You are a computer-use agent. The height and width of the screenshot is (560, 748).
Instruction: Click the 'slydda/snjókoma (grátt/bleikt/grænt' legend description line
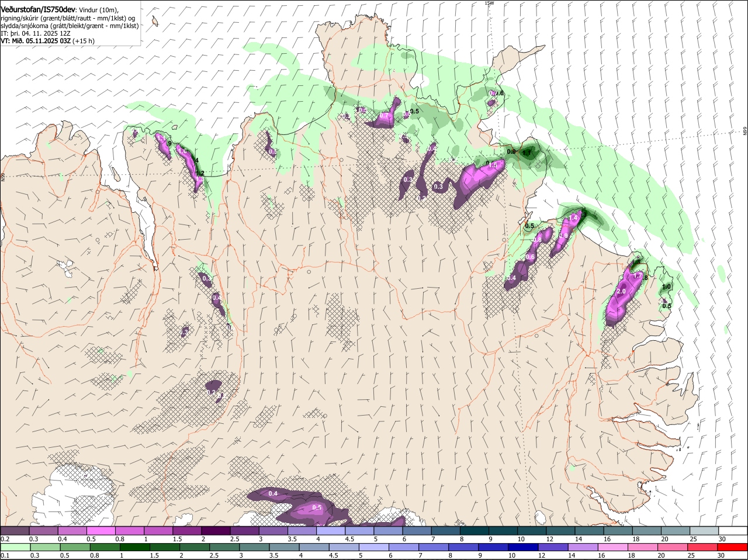[x=70, y=26]
